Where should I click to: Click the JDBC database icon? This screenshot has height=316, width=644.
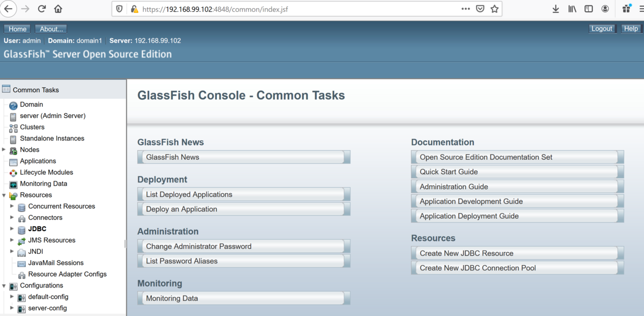(21, 229)
